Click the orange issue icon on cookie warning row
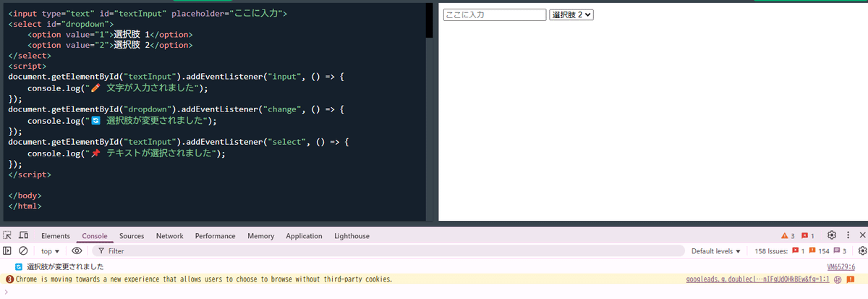This screenshot has width=868, height=299. (851, 279)
